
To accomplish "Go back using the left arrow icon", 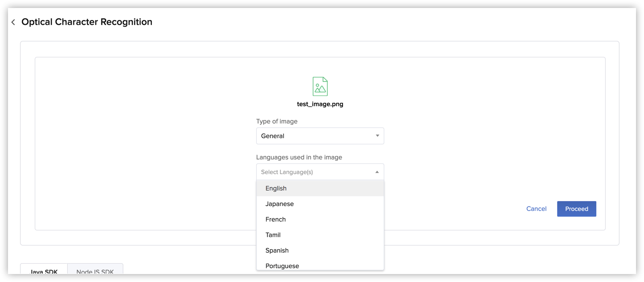I will click(12, 21).
